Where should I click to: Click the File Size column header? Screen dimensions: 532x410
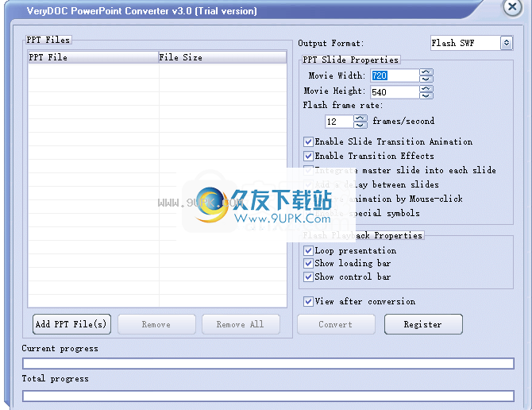click(222, 57)
